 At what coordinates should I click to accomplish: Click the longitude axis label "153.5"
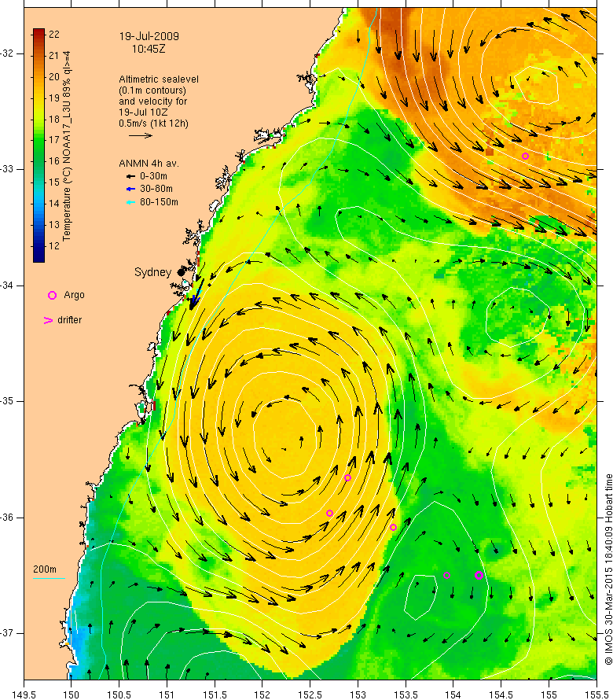406,694
